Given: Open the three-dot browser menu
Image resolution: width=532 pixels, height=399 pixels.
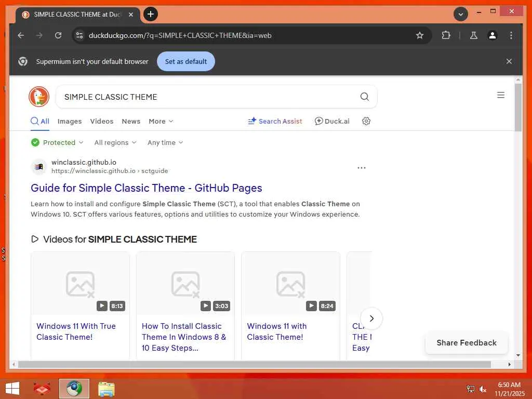Looking at the screenshot, I should (x=511, y=35).
